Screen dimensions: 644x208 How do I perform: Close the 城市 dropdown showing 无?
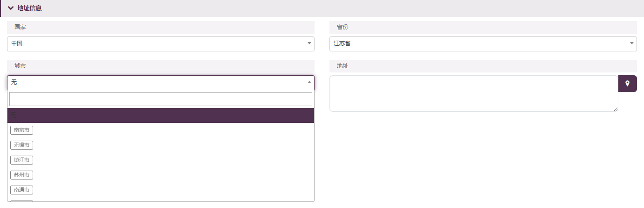[161, 82]
